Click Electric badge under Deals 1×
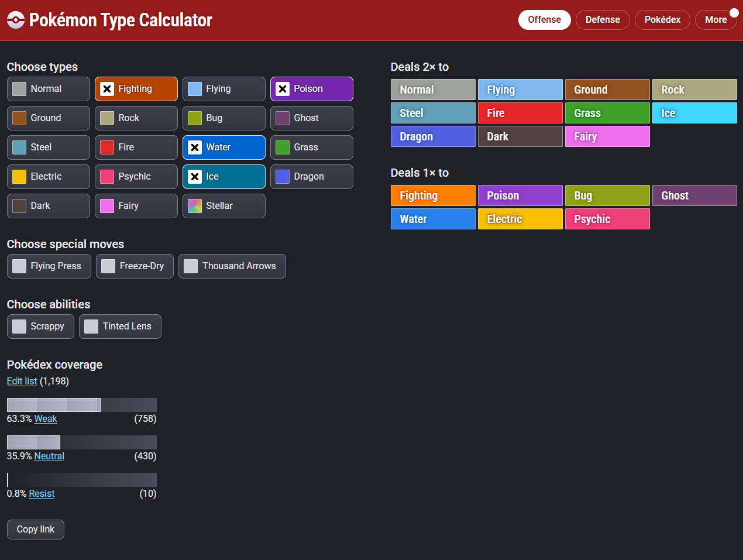Viewport: 743px width, 560px height. pyautogui.click(x=520, y=219)
